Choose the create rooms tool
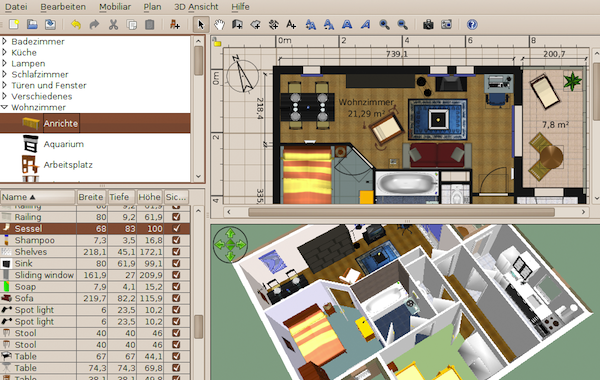 [255, 24]
